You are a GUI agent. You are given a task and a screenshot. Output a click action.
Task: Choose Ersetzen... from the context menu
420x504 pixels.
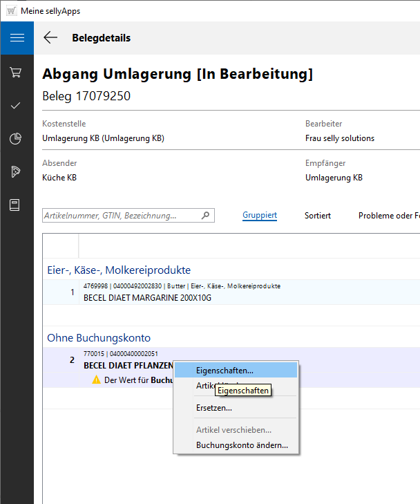click(213, 408)
